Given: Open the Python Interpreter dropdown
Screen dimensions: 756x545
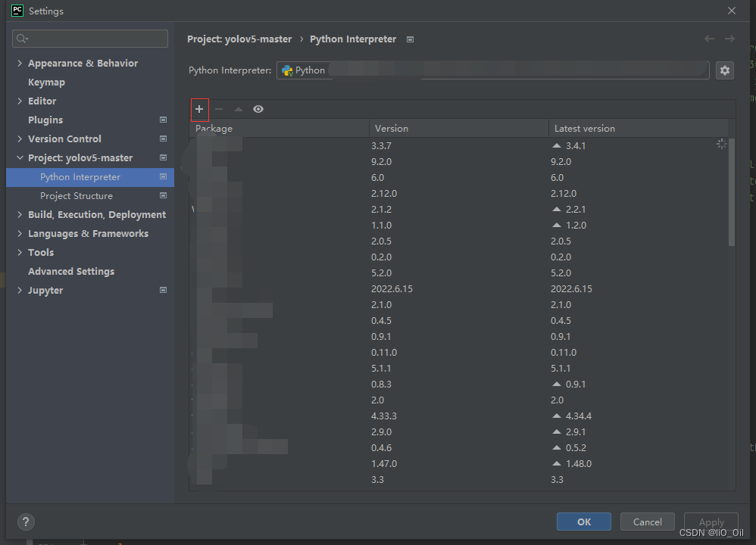Looking at the screenshot, I should coord(492,70).
